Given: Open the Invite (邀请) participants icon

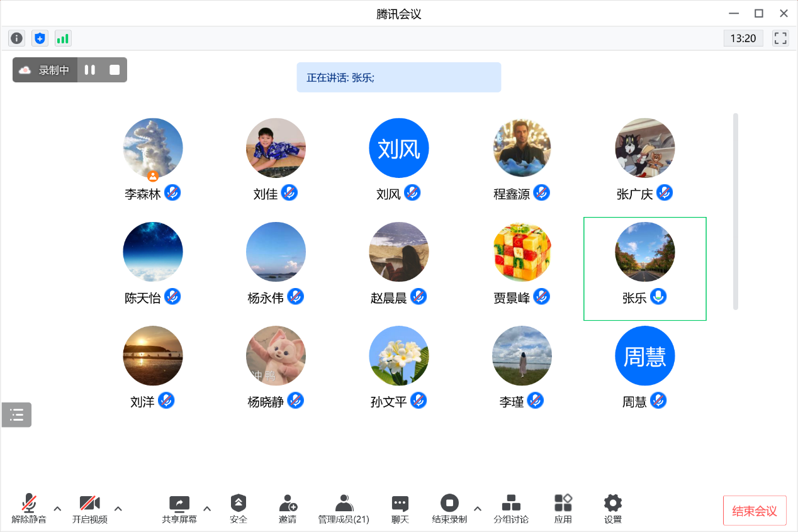Looking at the screenshot, I should point(288,509).
